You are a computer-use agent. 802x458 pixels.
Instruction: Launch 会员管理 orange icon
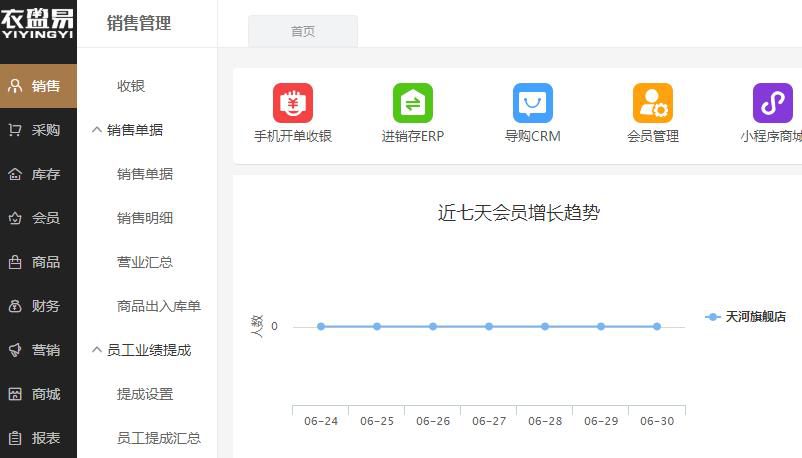point(653,103)
